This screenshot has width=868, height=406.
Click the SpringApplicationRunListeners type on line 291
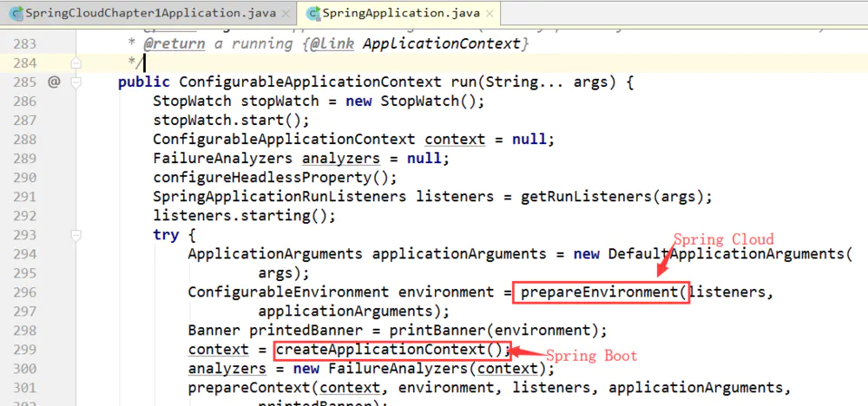(279, 197)
